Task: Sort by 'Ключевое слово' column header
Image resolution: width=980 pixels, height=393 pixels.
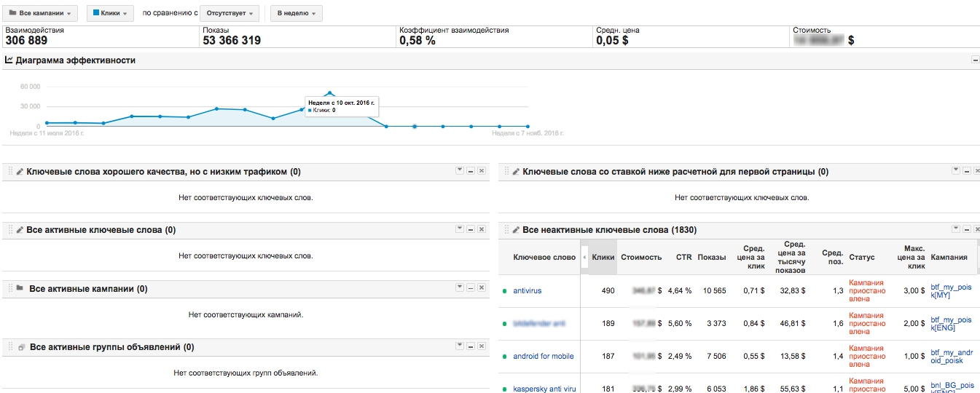Action: click(x=544, y=257)
